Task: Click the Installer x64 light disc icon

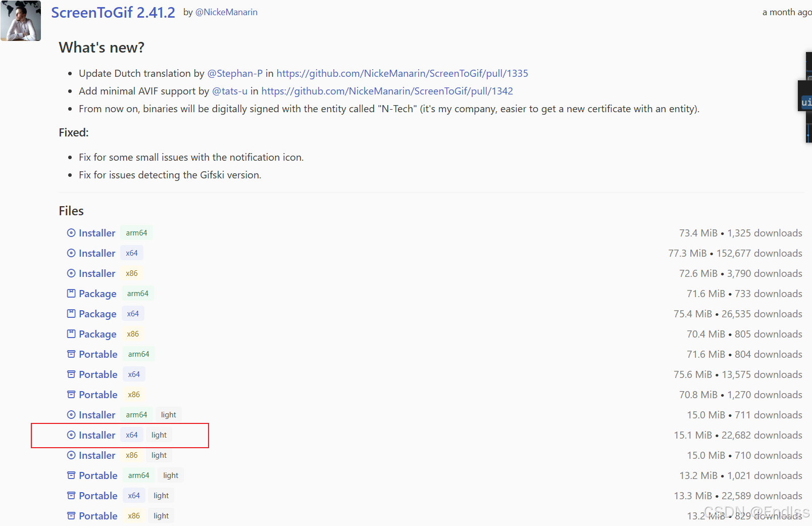Action: coord(71,435)
